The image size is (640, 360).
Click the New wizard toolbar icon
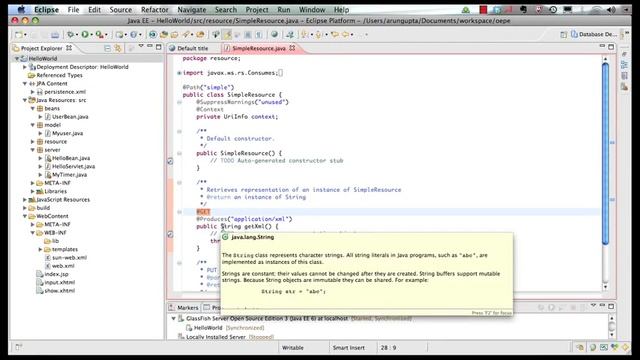(x=18, y=35)
